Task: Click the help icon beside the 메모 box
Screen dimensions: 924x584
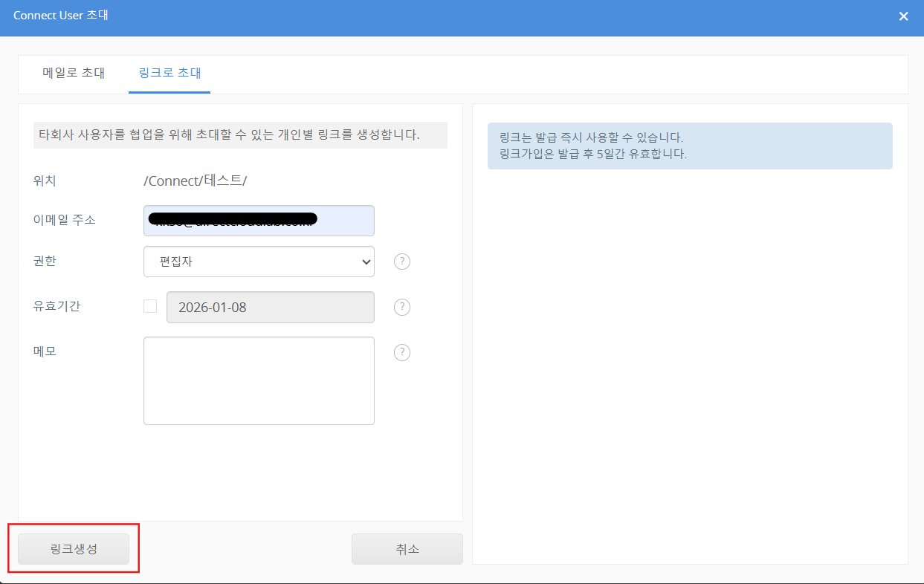Action: pos(402,352)
